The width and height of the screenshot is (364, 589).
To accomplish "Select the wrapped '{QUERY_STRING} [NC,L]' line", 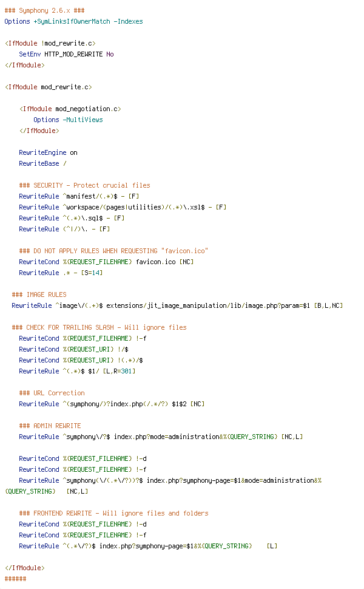I will 47,491.
